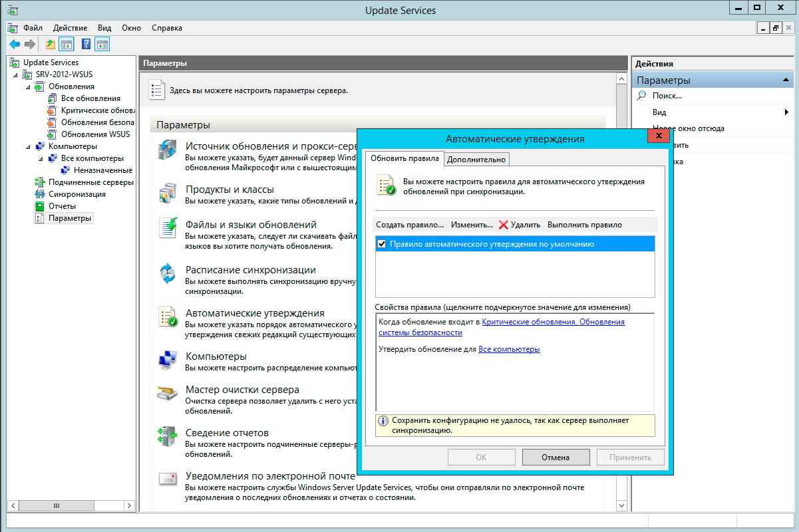Click the up one level folder icon
The width and height of the screenshot is (799, 532).
tap(51, 45)
